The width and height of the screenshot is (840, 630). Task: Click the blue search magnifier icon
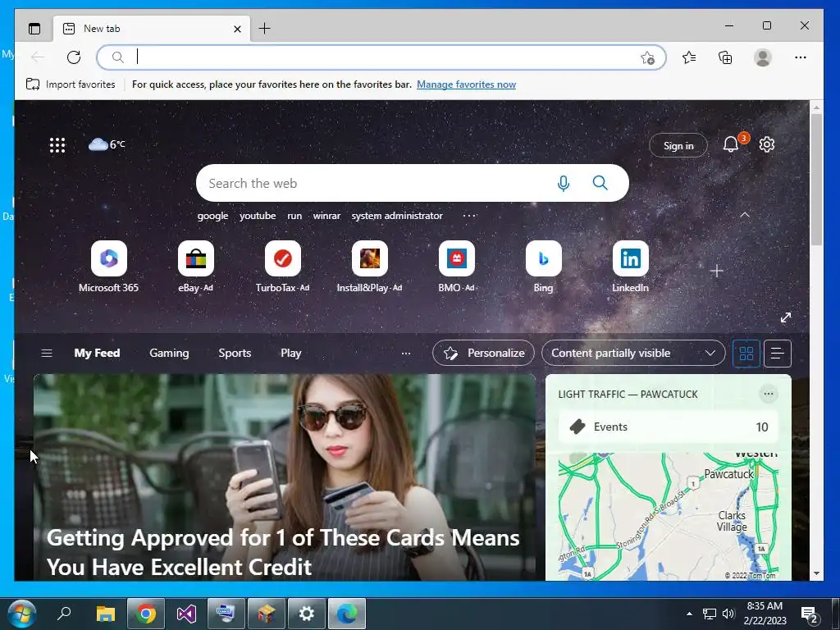[x=600, y=183]
